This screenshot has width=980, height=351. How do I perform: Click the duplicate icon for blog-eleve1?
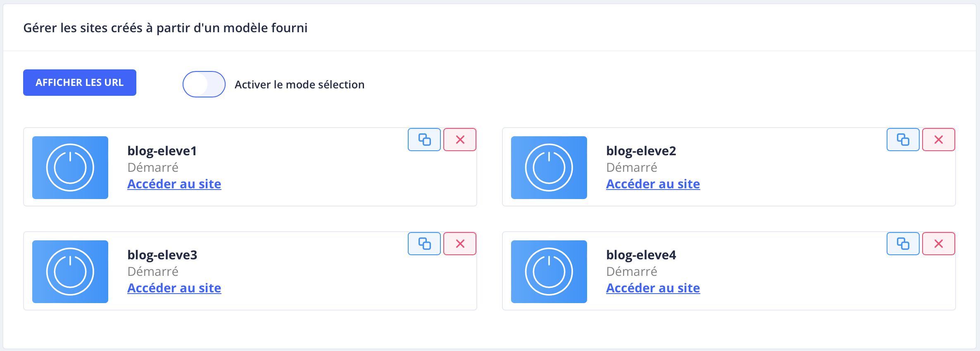(x=424, y=140)
